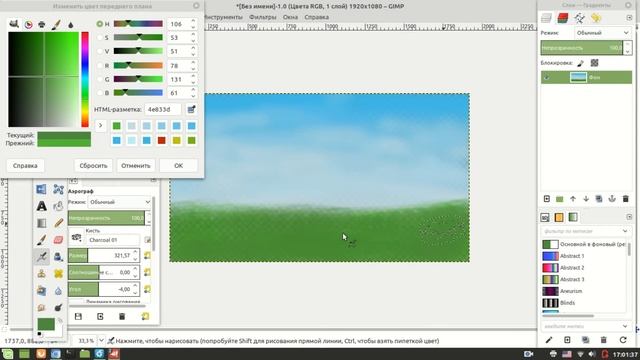The width and height of the screenshot is (640, 360).
Task: Create a new layer in Layers panel
Action: coord(547,199)
